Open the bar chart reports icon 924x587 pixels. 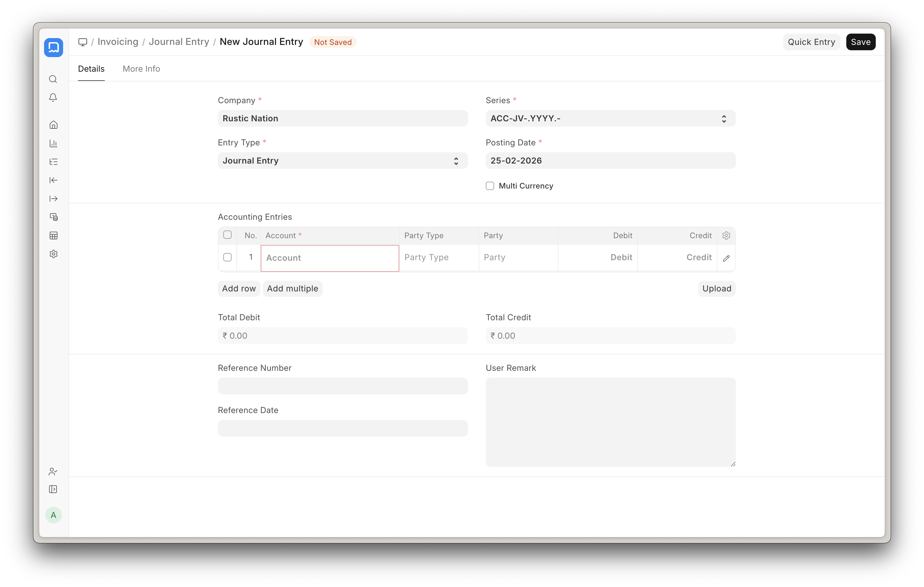53,143
